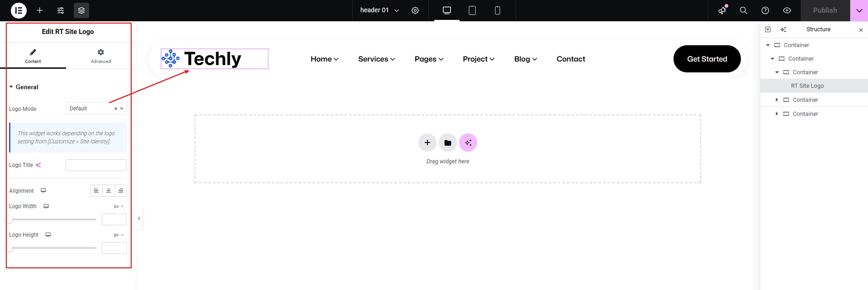Open page settings gear beside header 01
This screenshot has width=868, height=290.
[415, 10]
